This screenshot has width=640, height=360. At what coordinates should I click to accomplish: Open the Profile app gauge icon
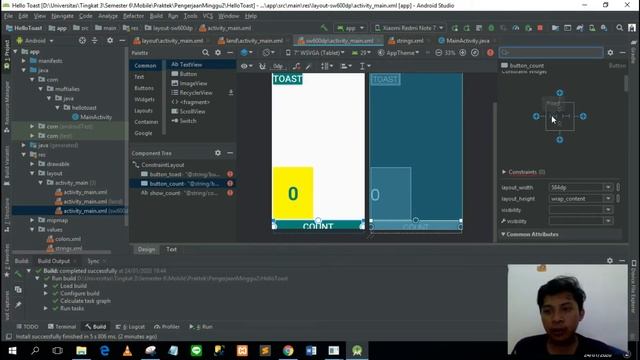pos(516,28)
